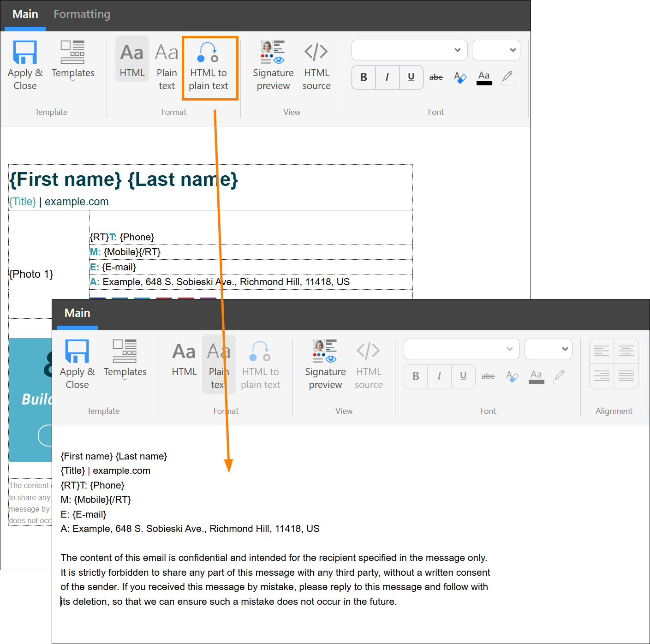Click highlight pen icon in front window
Screen dimensions: 650x644
(x=561, y=376)
